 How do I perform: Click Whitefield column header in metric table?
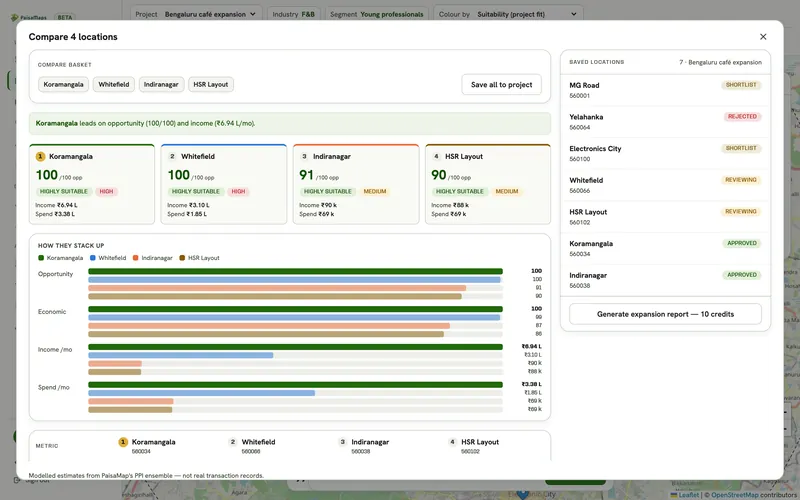pyautogui.click(x=252, y=446)
